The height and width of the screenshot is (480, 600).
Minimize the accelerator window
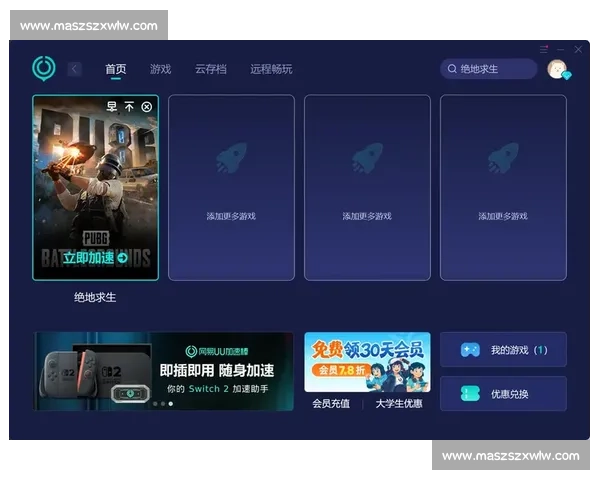click(561, 50)
